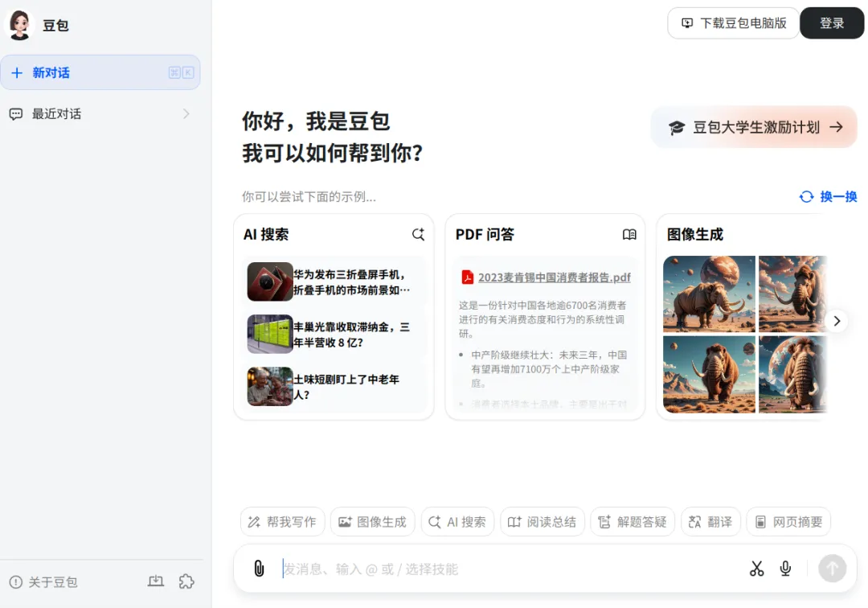Click the bottom-left mammoth image
This screenshot has width=868, height=608.
pyautogui.click(x=709, y=374)
